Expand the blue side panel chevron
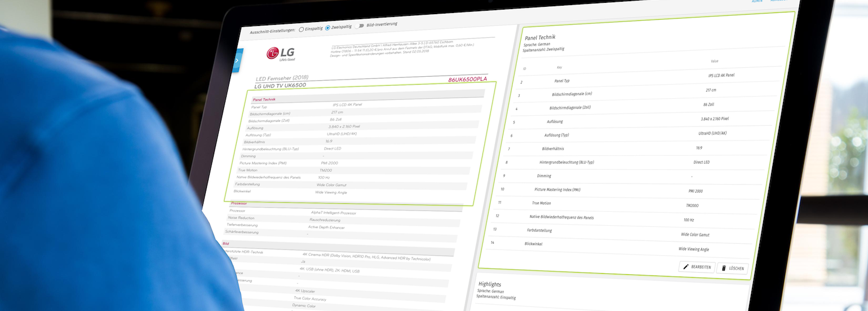This screenshot has width=868, height=311. tap(237, 60)
